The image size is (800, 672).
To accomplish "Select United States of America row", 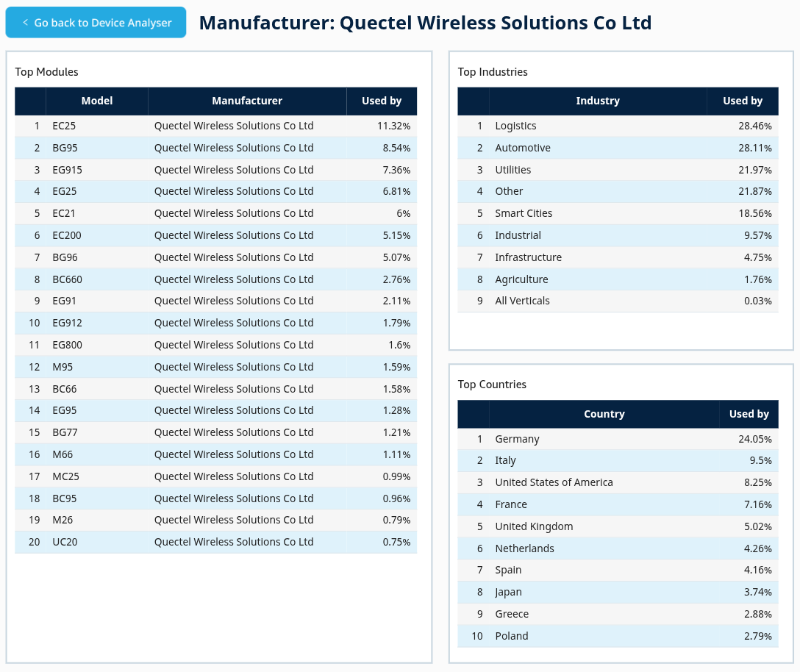I will point(618,482).
